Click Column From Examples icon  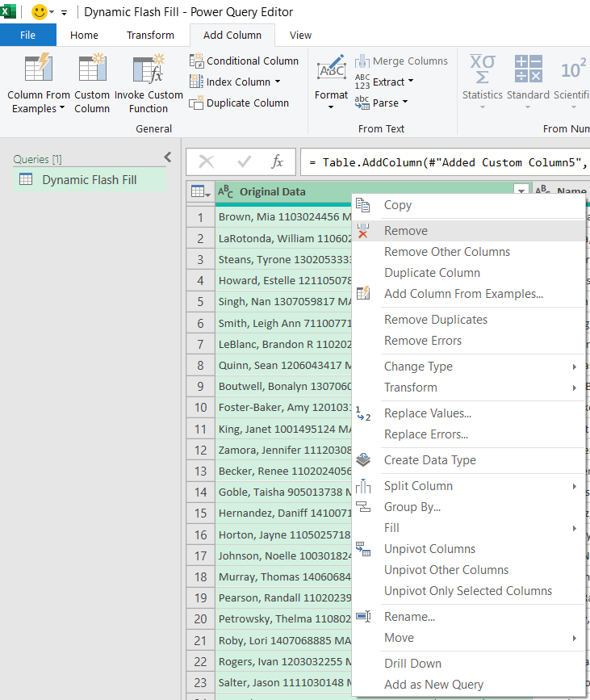[x=39, y=67]
